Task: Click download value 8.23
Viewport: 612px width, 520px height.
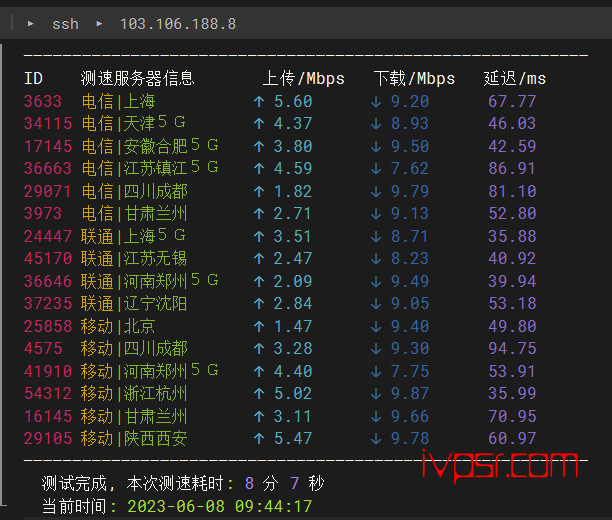Action: [x=410, y=258]
